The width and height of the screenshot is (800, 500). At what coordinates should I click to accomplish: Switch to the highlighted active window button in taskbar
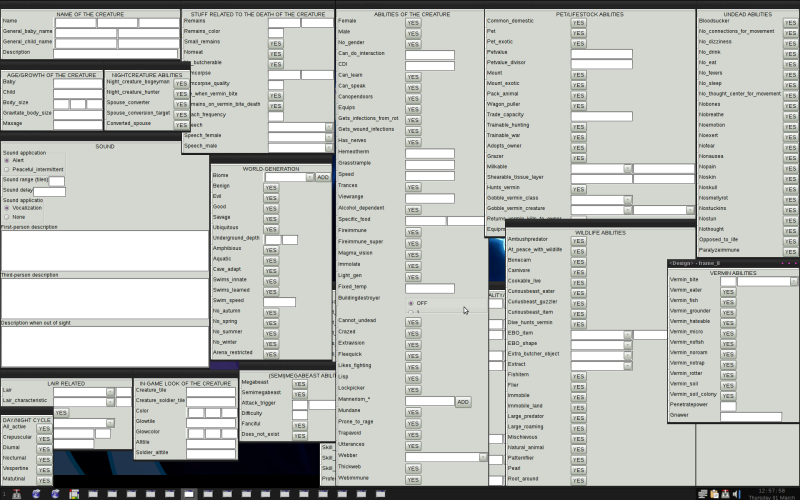(189, 493)
